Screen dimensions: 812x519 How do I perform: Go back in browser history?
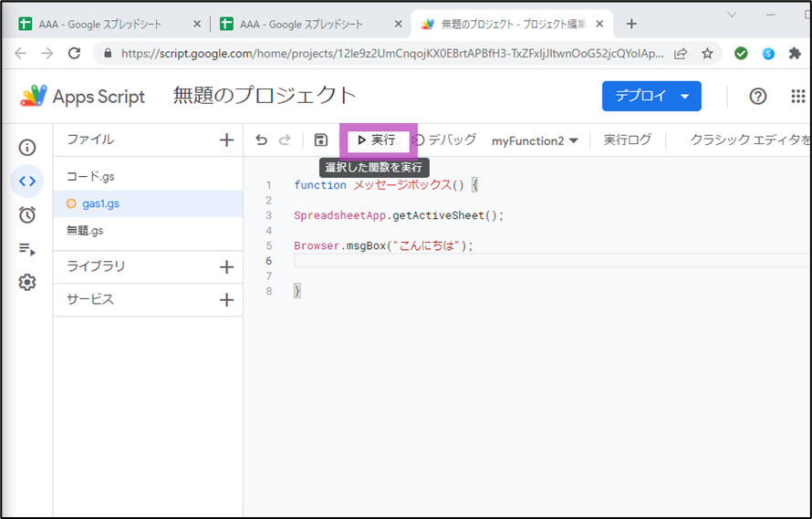tap(20, 53)
